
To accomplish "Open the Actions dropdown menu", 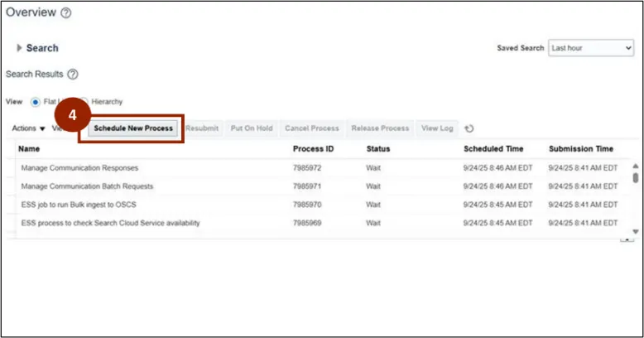I will click(29, 128).
